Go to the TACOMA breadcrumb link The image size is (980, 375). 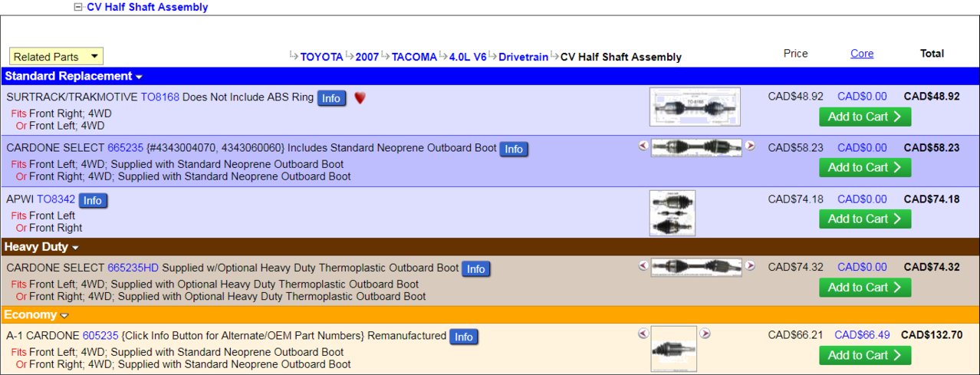coord(414,57)
